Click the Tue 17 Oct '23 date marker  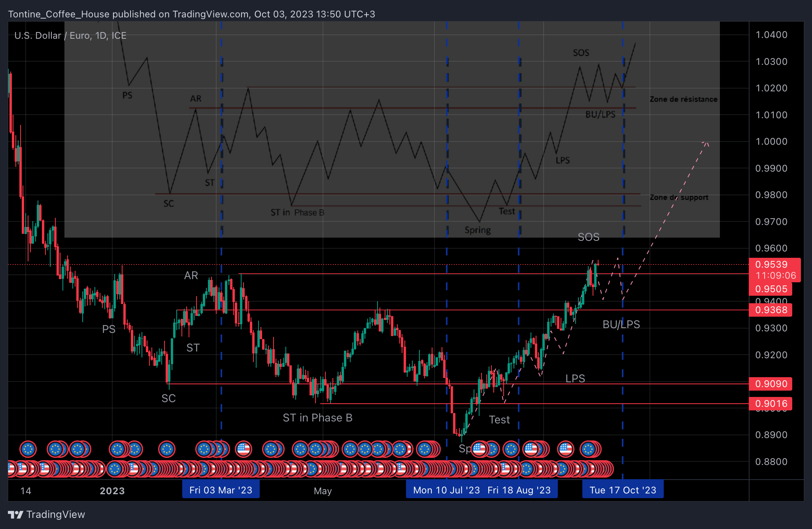click(623, 490)
